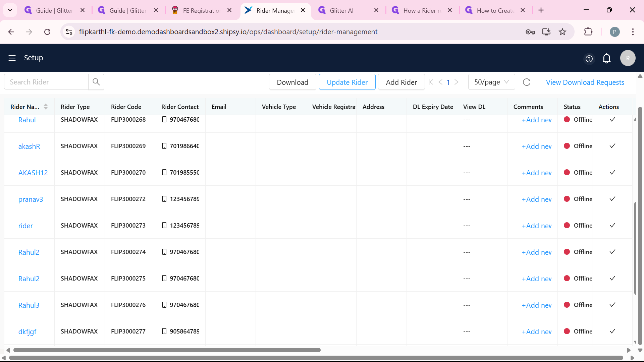
Task: Close the Rider Management tab
Action: point(303,10)
